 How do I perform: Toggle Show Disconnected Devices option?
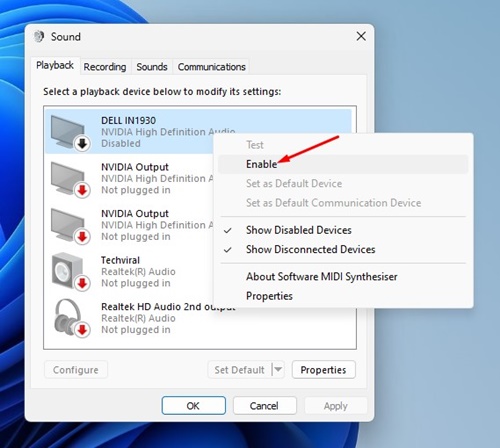tap(343, 249)
